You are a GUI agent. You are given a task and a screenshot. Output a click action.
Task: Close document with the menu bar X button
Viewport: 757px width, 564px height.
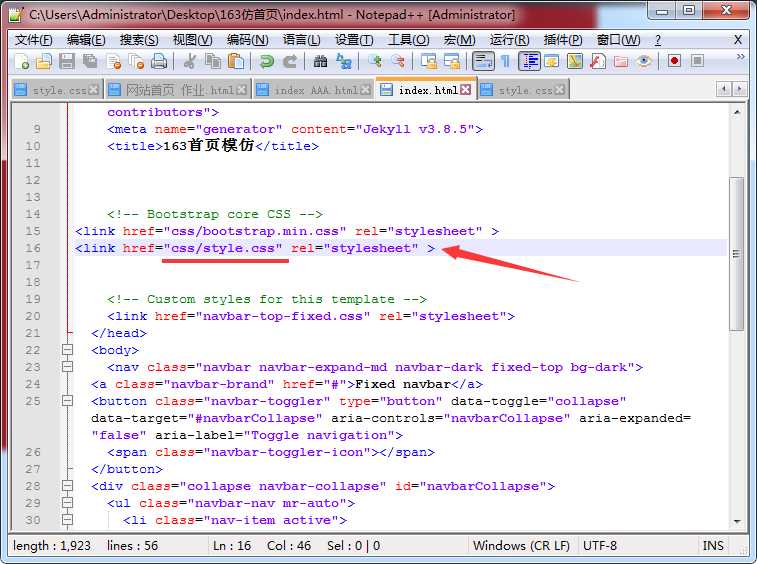[x=738, y=40]
